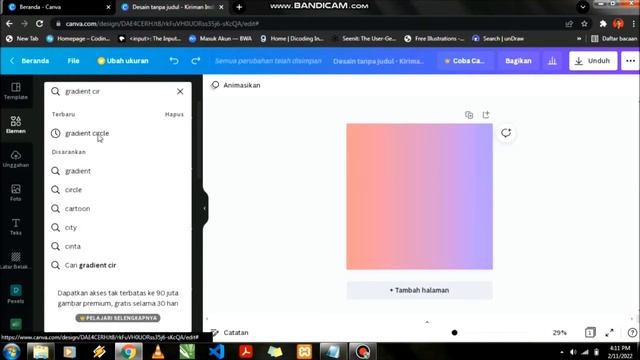The width and height of the screenshot is (640, 360).
Task: Expand the page thumbnails chevron at bottom
Action: (x=427, y=322)
